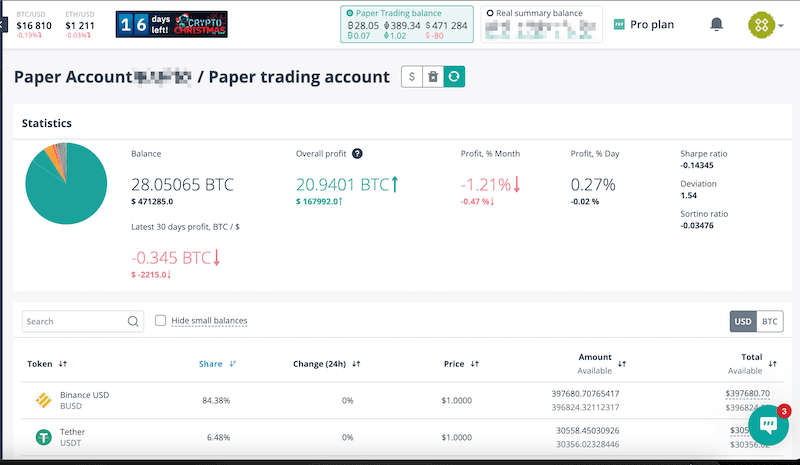Click the Binance USD token name
800x465 pixels.
point(85,395)
